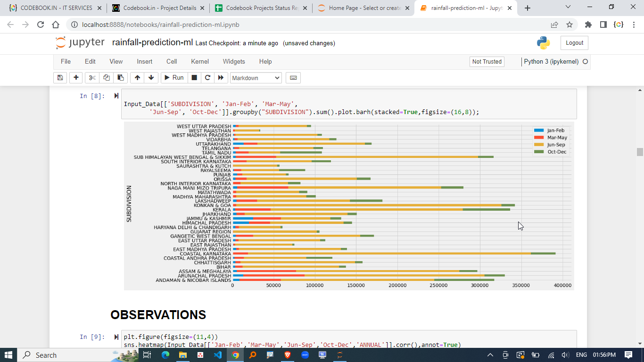Viewport: 644px width, 362px height.
Task: Restart and run all fast-forward icon
Action: pyautogui.click(x=221, y=78)
